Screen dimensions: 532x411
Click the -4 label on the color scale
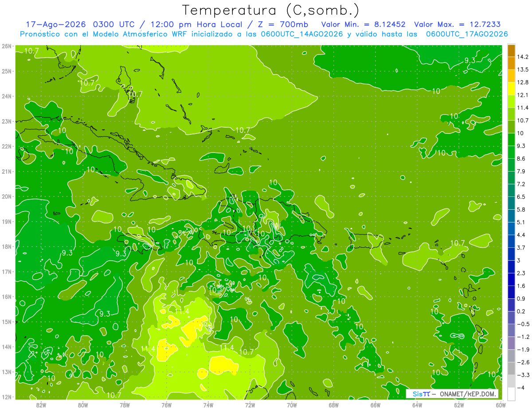pos(520,388)
